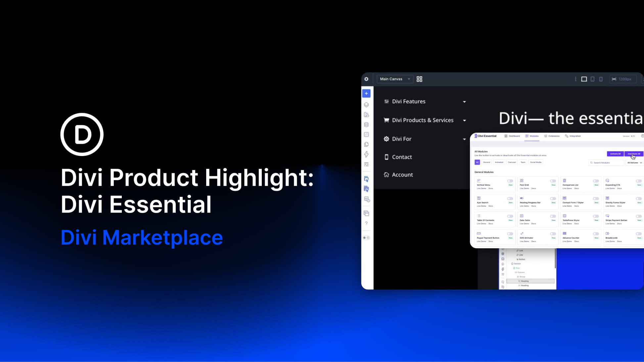The height and width of the screenshot is (362, 644).
Task: Open the Main Canvas dropdown
Action: 395,79
